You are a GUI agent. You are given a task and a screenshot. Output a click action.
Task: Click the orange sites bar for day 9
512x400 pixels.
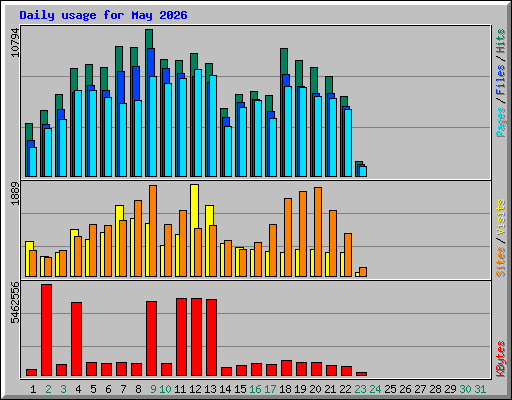[153, 231]
